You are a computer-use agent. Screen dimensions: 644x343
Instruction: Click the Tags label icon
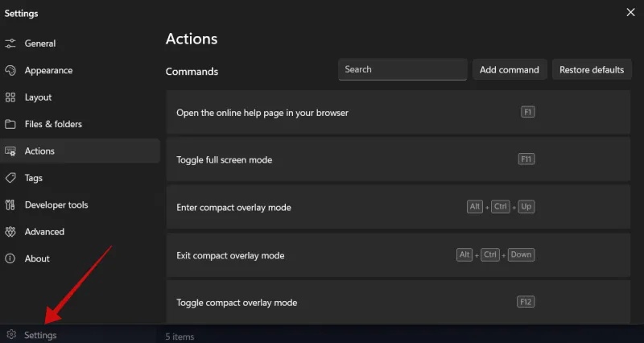pyautogui.click(x=10, y=178)
